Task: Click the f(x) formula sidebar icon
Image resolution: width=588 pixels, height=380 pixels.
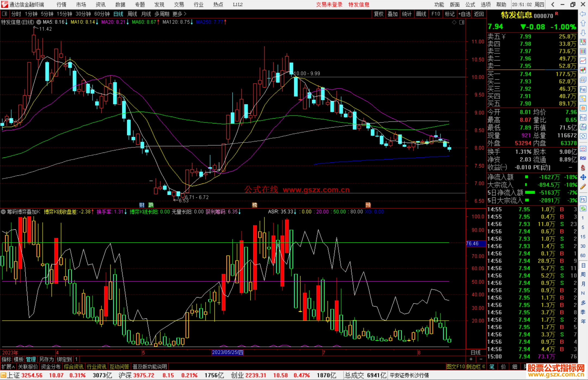Action: (583, 127)
